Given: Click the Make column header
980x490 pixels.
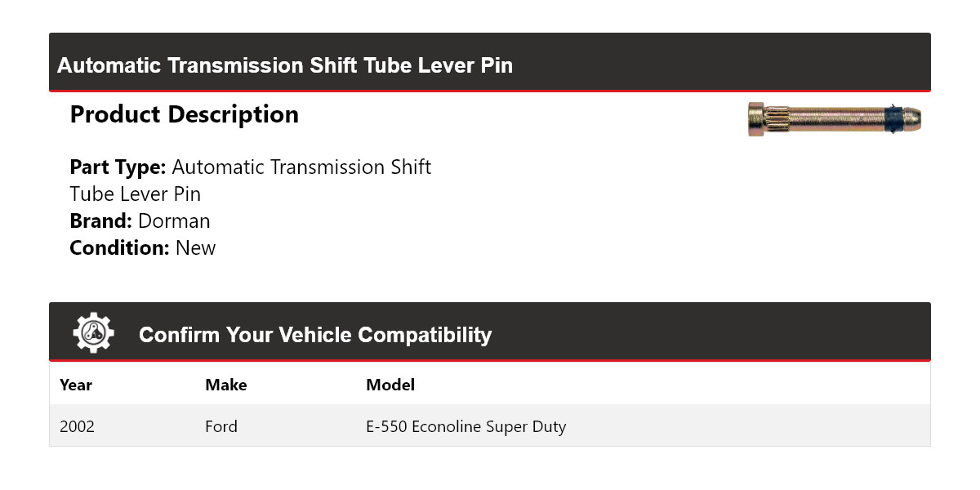Looking at the screenshot, I should tap(226, 385).
